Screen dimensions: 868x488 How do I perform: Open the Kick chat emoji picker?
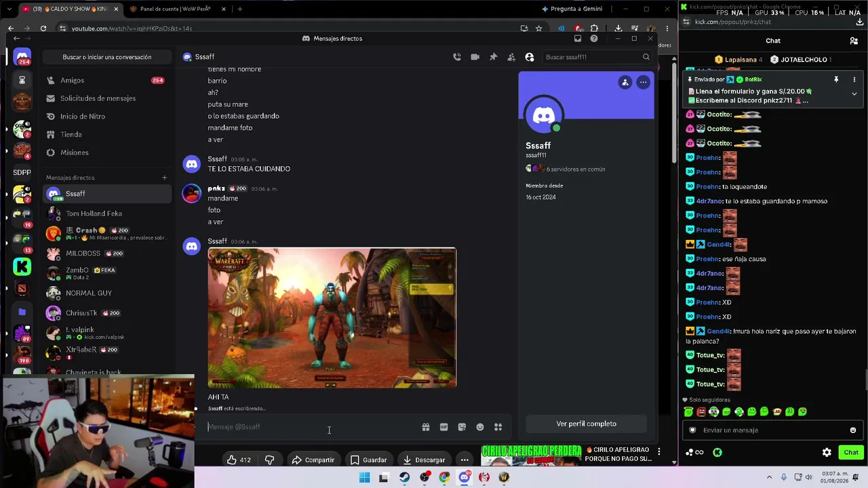(x=853, y=430)
